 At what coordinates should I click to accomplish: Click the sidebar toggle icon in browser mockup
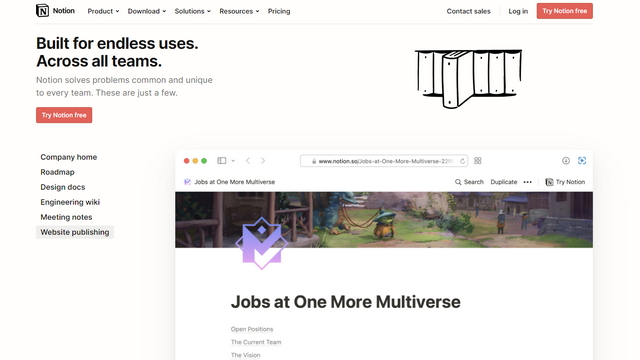click(222, 161)
